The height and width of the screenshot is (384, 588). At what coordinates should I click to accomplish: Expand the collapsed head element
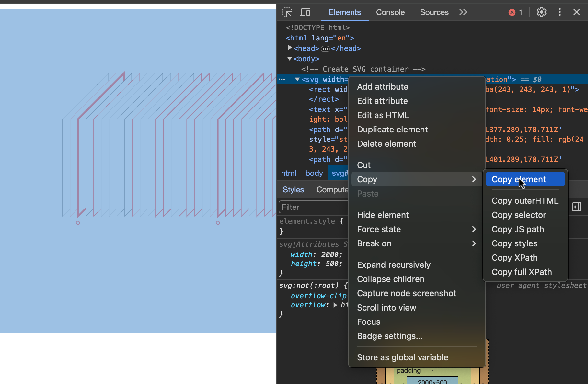coord(290,48)
